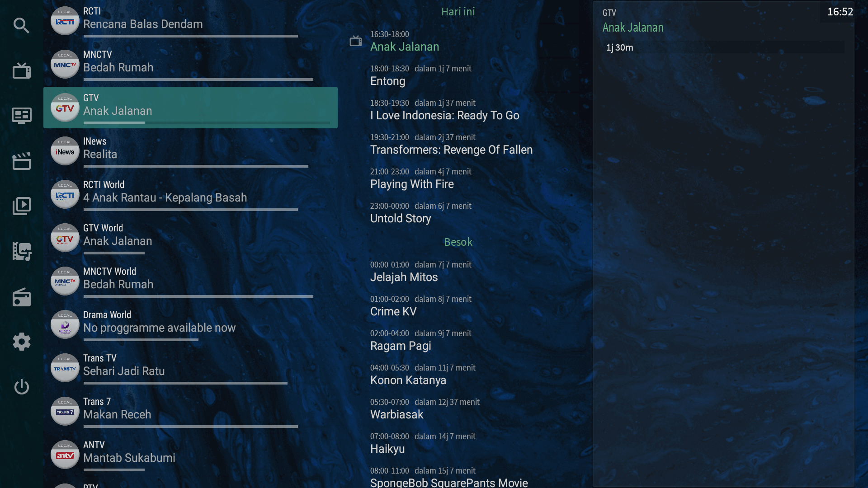
Task: Click the MNCTV channel logo
Action: coord(65,64)
